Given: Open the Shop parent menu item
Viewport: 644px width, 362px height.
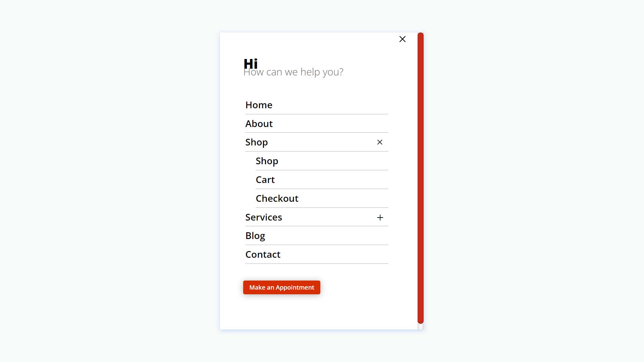Looking at the screenshot, I should (x=257, y=142).
